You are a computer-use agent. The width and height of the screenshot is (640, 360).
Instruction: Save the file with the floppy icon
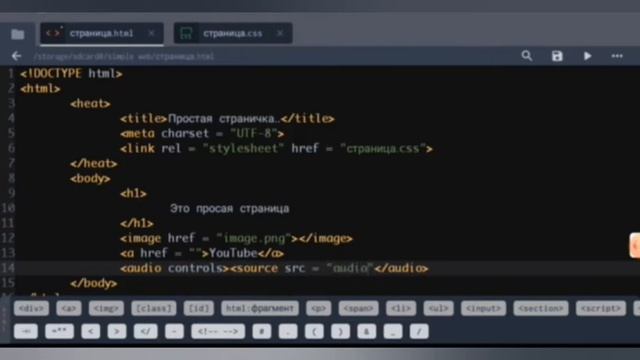click(557, 56)
